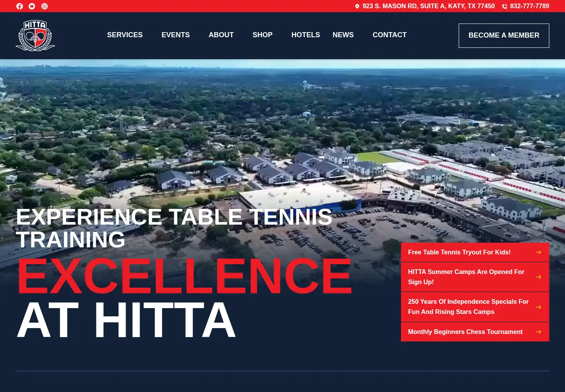The width and height of the screenshot is (565, 392).
Task: Click the phone icon in the top bar
Action: pyautogui.click(x=505, y=6)
